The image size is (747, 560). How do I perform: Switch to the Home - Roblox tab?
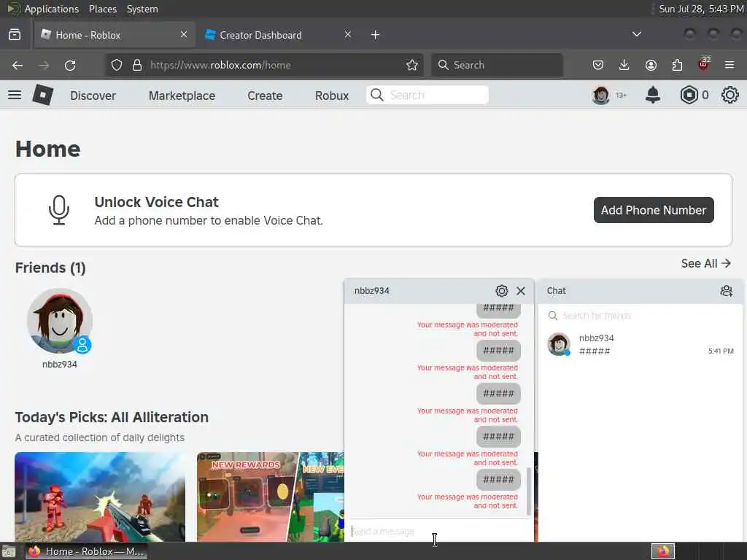click(115, 35)
